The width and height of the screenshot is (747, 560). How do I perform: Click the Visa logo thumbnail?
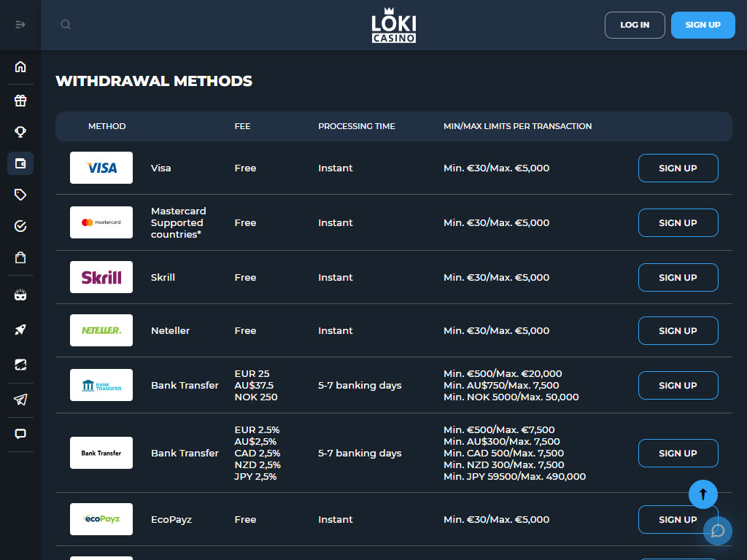tap(101, 168)
